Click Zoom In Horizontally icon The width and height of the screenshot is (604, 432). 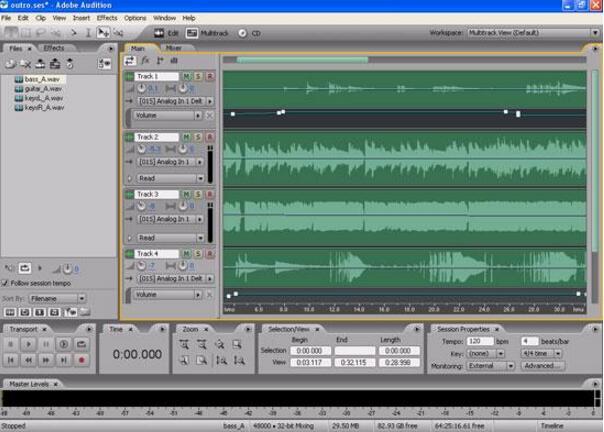[x=184, y=344]
